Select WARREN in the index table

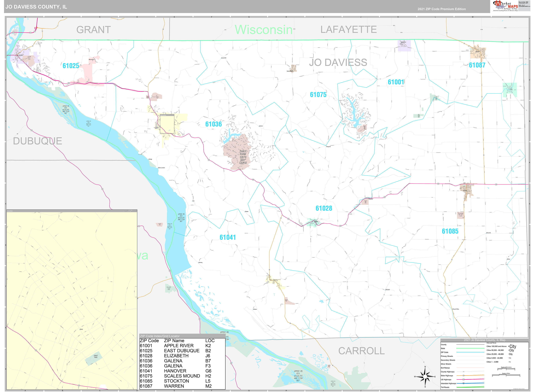pyautogui.click(x=174, y=386)
